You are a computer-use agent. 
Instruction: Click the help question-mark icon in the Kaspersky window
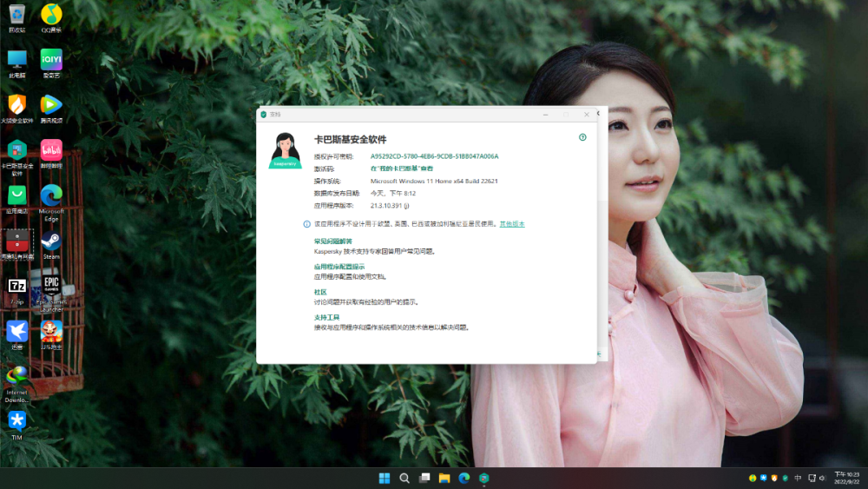(x=582, y=137)
